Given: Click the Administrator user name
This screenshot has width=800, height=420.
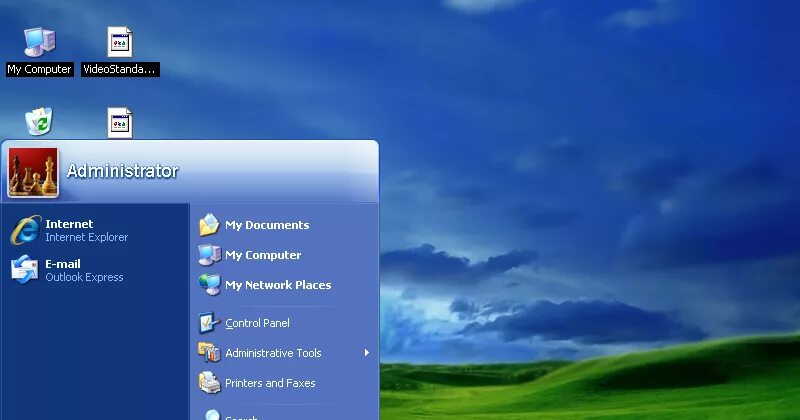Looking at the screenshot, I should click(x=122, y=171).
